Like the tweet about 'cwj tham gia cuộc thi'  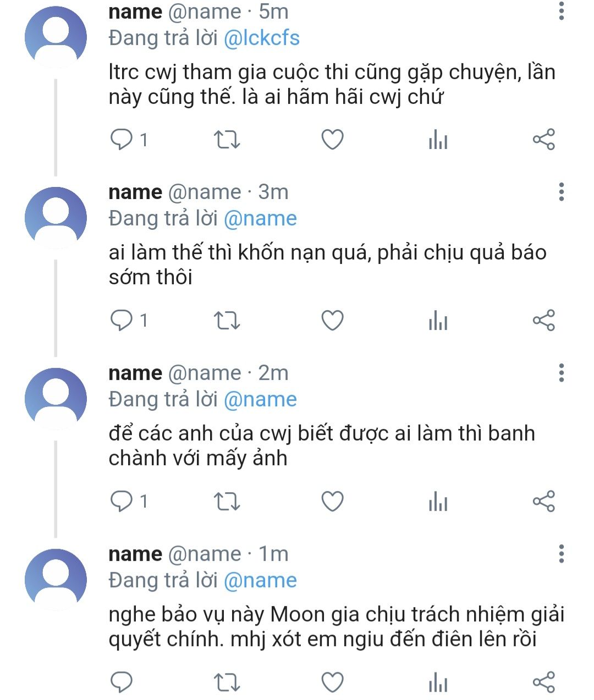332,140
